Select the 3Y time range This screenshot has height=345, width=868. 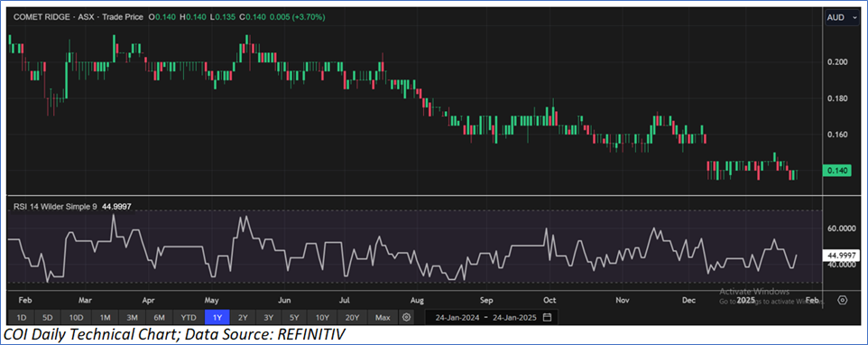click(269, 317)
